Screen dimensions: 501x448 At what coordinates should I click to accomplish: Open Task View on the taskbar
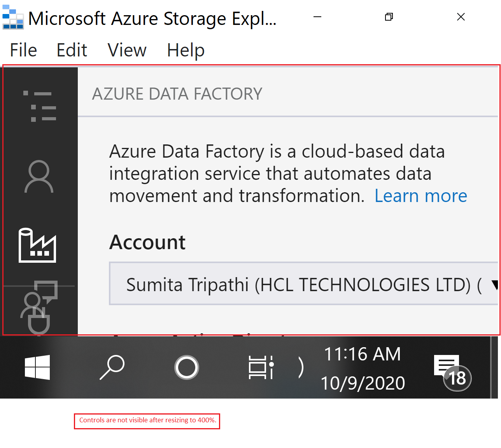coord(261,367)
